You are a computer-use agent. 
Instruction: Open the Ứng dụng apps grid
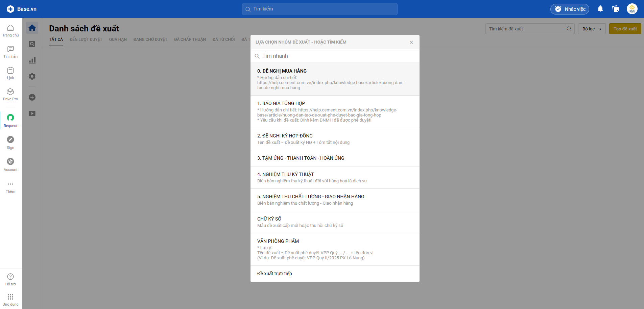point(10,299)
